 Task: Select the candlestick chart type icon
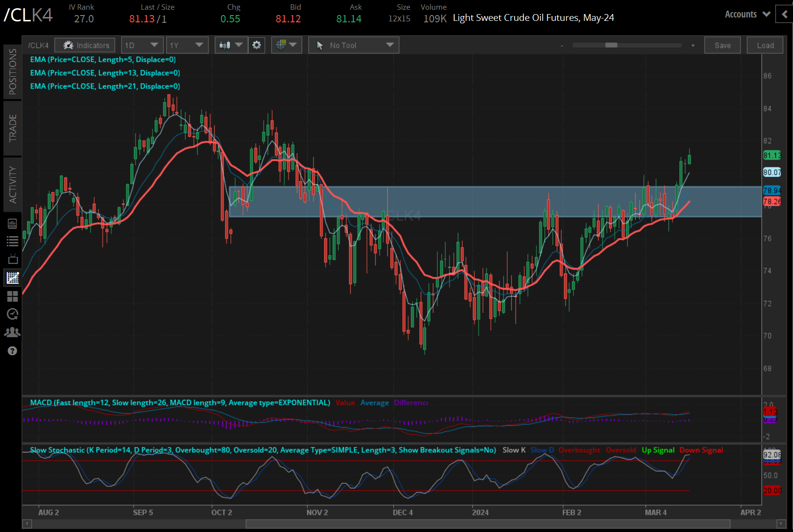point(226,45)
